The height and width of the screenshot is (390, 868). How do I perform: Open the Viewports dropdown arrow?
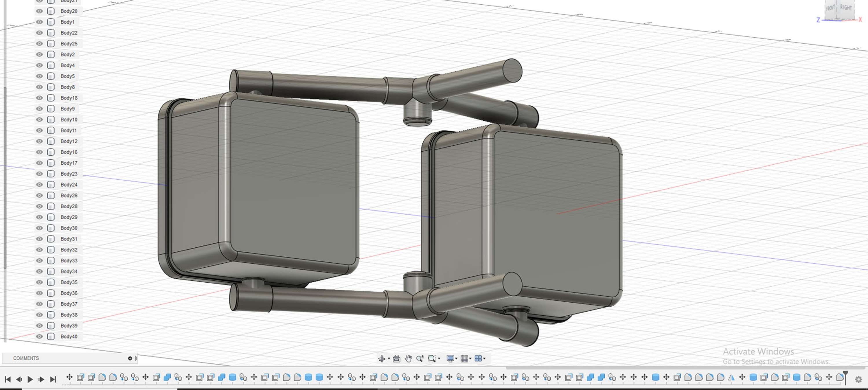pyautogui.click(x=484, y=359)
